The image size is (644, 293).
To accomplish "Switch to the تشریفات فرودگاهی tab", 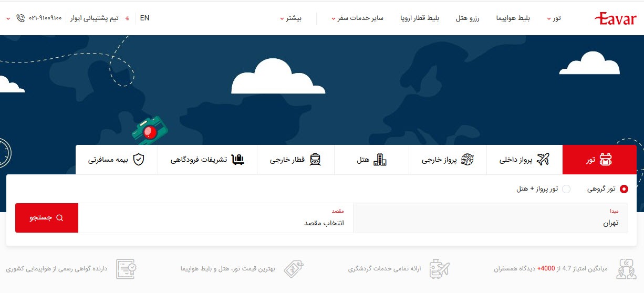I will pos(207,160).
